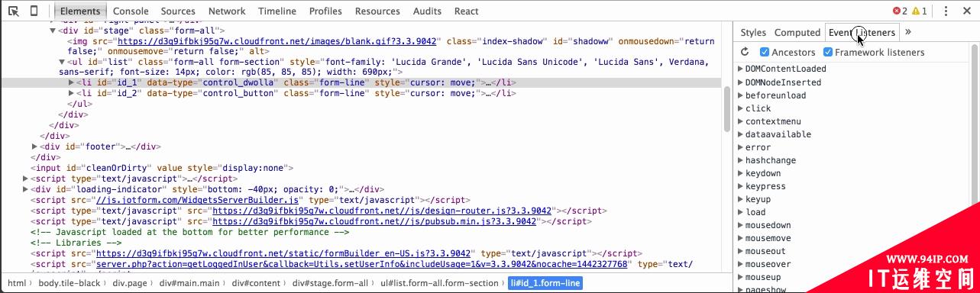Open the DevTools three-dot menu
Viewport: 980px width, 293px height.
[x=946, y=11]
